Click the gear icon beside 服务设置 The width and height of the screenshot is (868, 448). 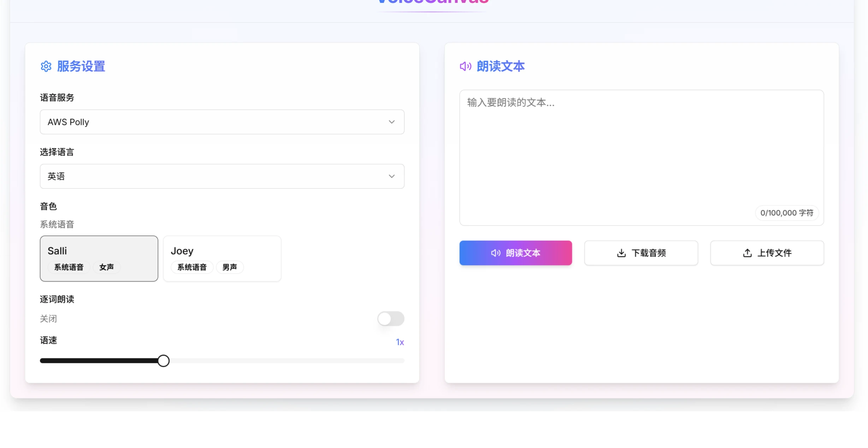[x=46, y=66]
